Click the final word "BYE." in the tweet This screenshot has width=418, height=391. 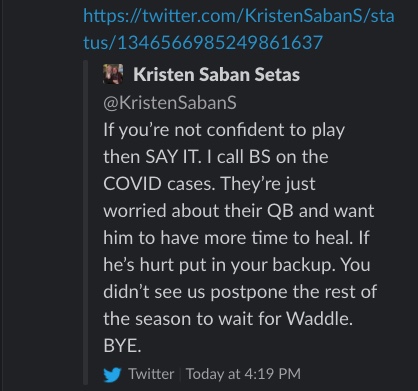(x=122, y=346)
